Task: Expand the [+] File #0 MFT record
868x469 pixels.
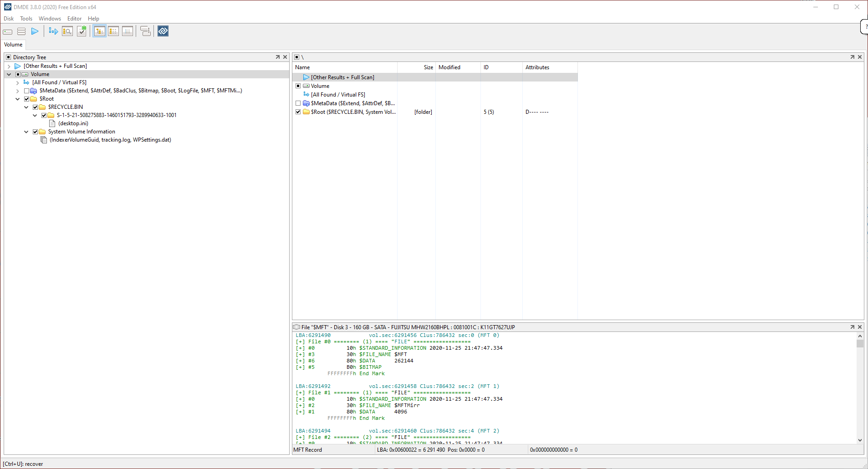Action: coord(300,342)
